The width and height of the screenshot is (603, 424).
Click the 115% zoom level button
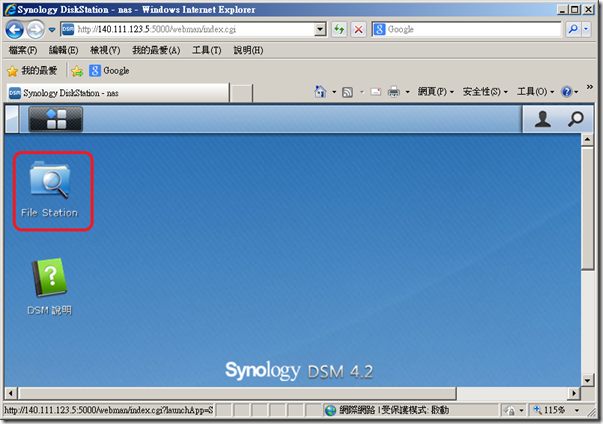[549, 410]
